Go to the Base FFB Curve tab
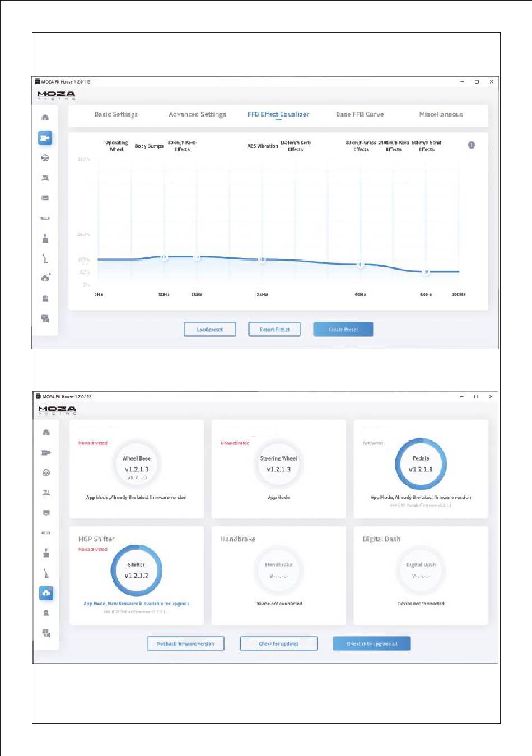 tap(360, 114)
